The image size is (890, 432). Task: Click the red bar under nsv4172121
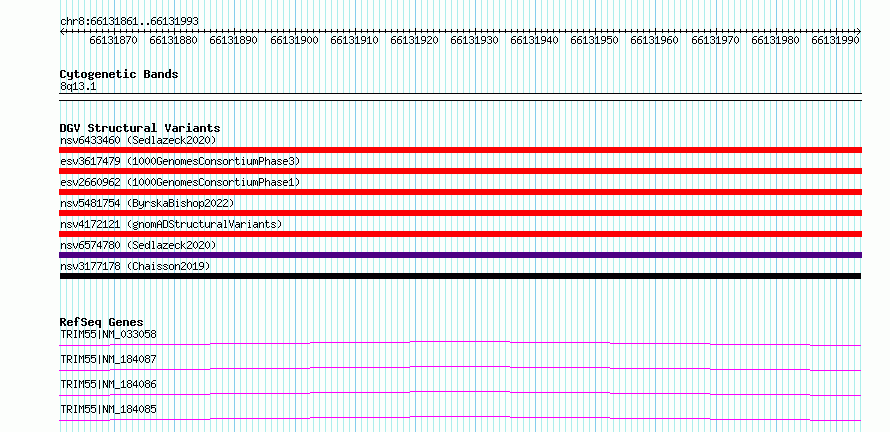[460, 234]
